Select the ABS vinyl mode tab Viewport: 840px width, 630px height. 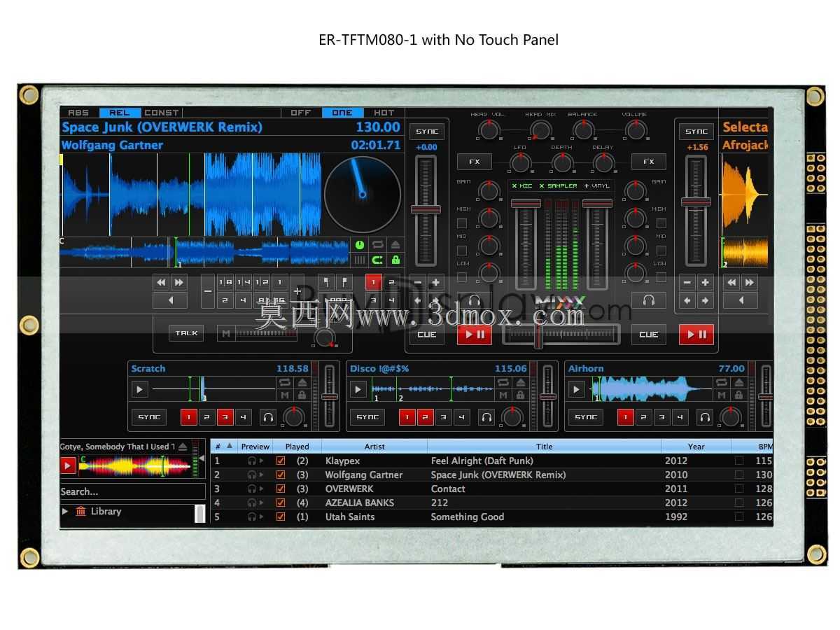79,113
